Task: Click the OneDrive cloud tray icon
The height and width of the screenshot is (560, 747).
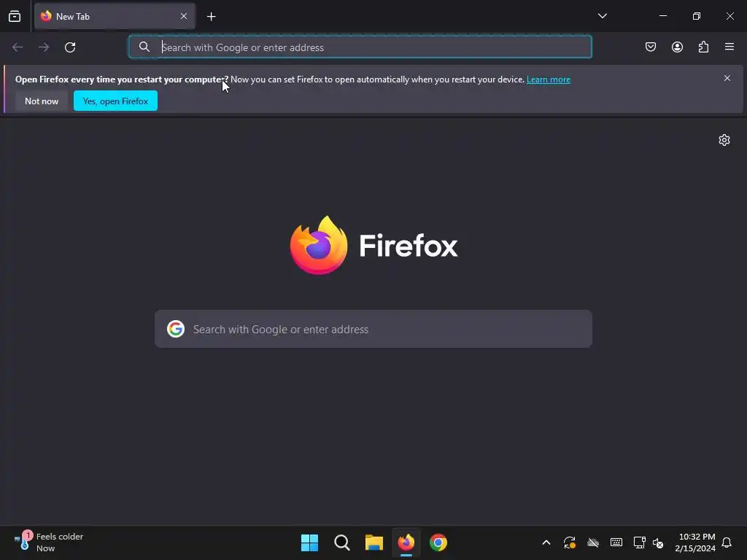Action: 593,542
